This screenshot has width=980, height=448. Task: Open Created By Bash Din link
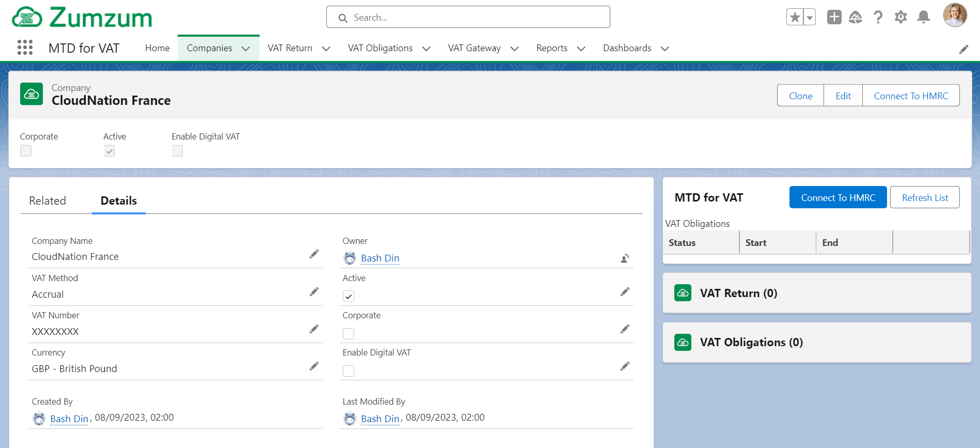[69, 419]
